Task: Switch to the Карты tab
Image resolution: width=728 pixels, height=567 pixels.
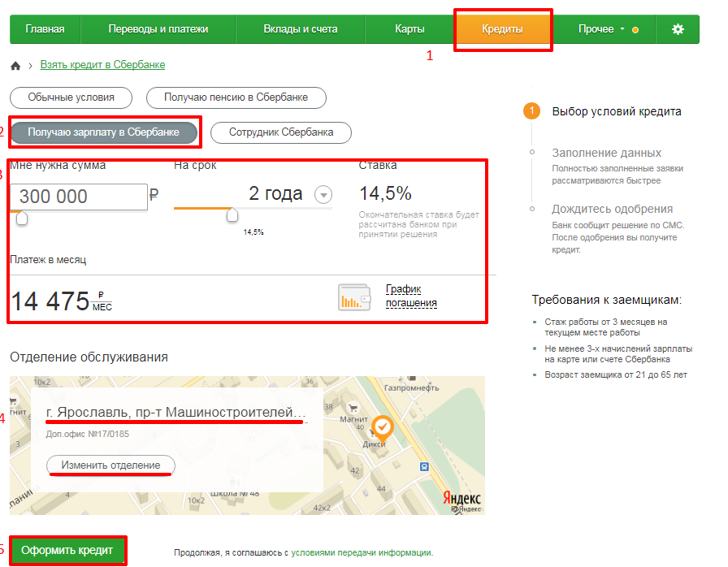Action: pos(409,29)
